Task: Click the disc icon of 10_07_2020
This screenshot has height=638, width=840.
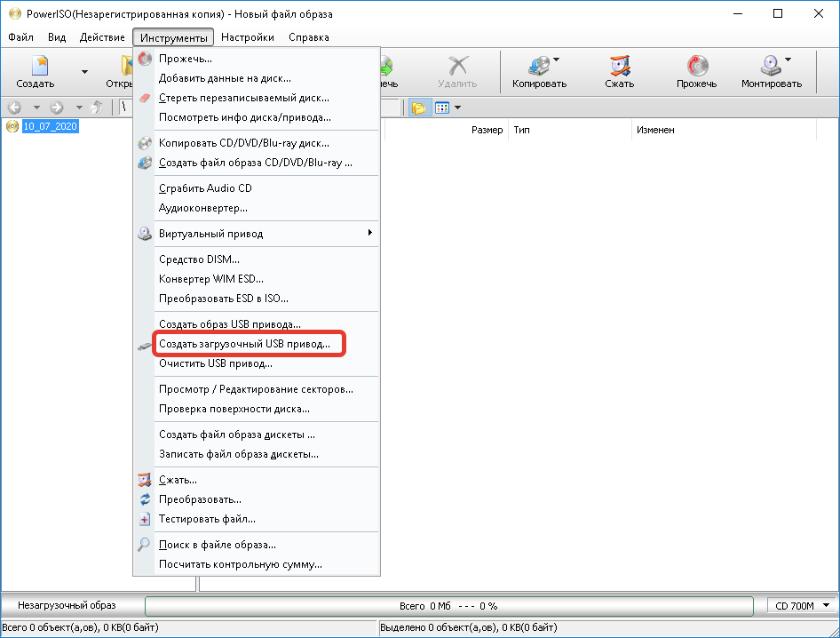Action: 12,126
